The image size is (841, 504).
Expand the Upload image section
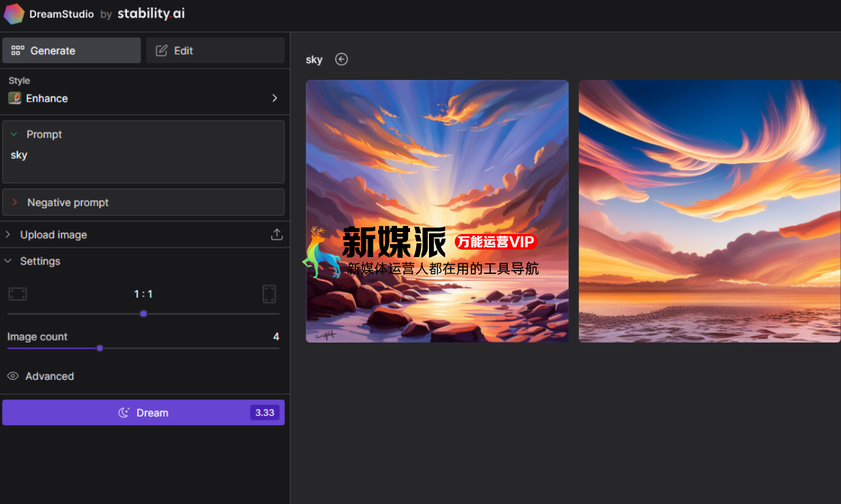point(143,235)
